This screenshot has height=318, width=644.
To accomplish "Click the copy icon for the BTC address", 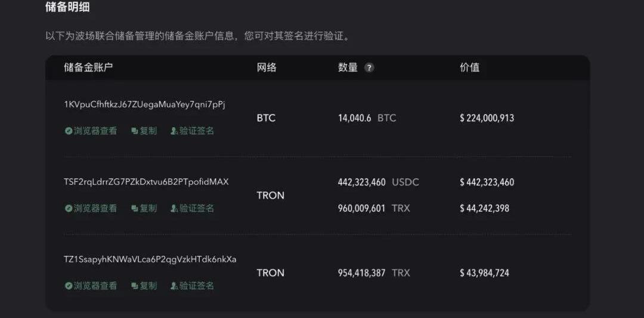I will (134, 131).
